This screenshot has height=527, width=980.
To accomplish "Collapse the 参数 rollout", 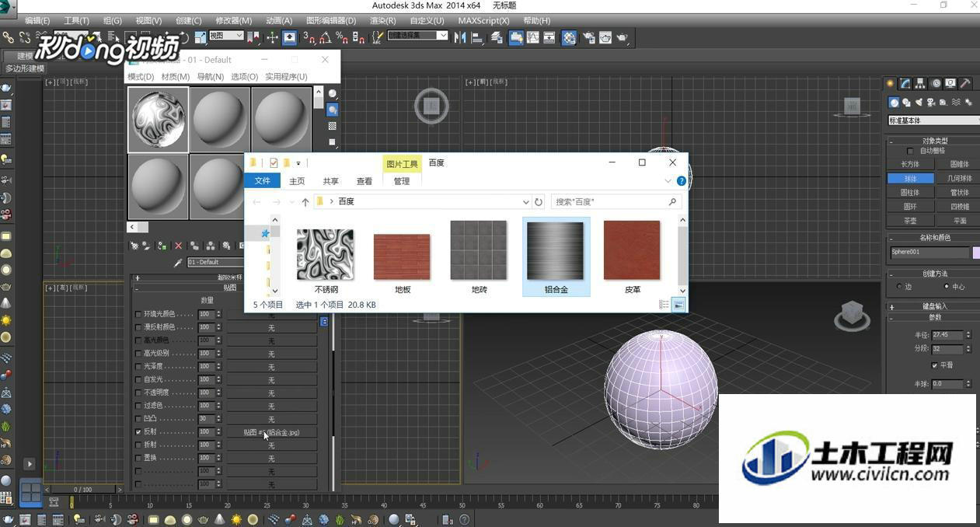I will click(x=933, y=317).
